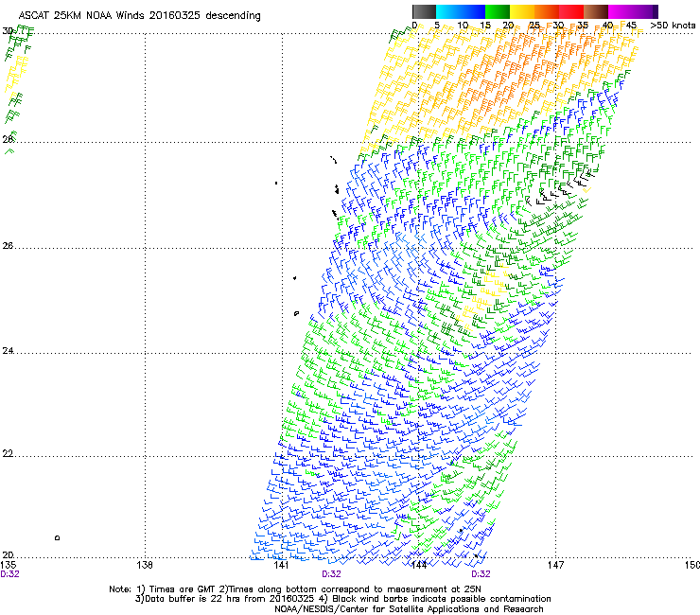The width and height of the screenshot is (700, 615).
Task: Click the purple time label between 144 and 147
Action: (x=481, y=574)
